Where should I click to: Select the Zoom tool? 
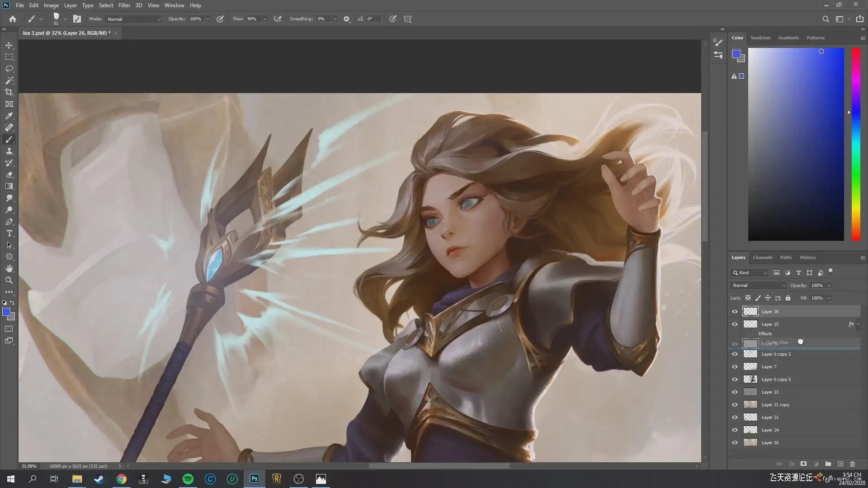(x=9, y=281)
